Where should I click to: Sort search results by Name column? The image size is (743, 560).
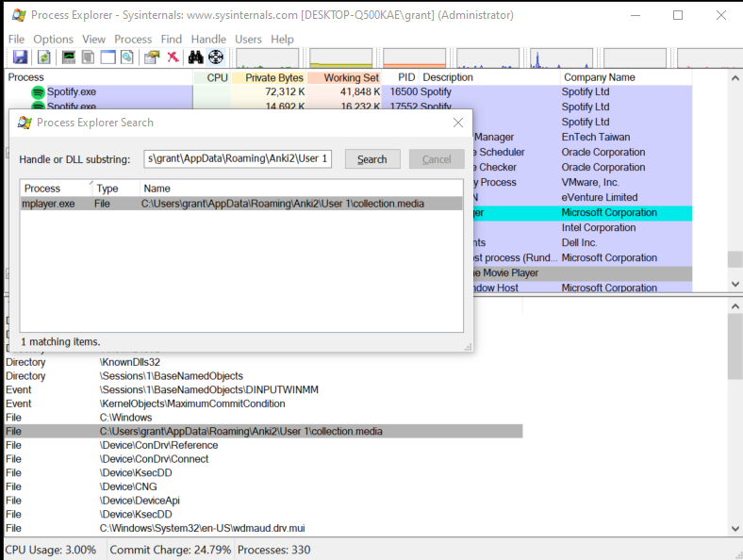click(302, 189)
